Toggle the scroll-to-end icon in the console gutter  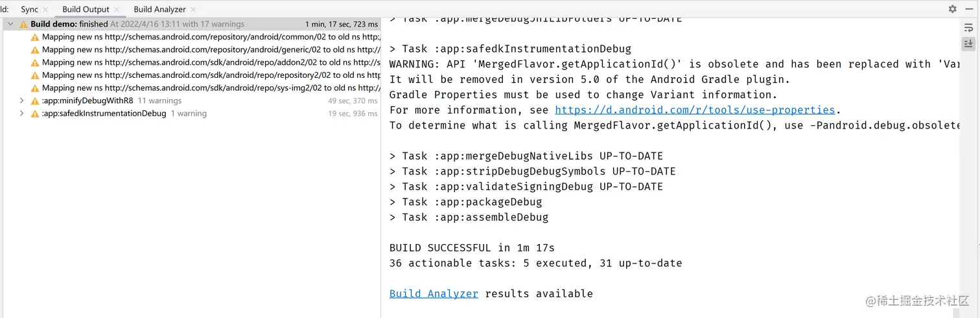968,43
